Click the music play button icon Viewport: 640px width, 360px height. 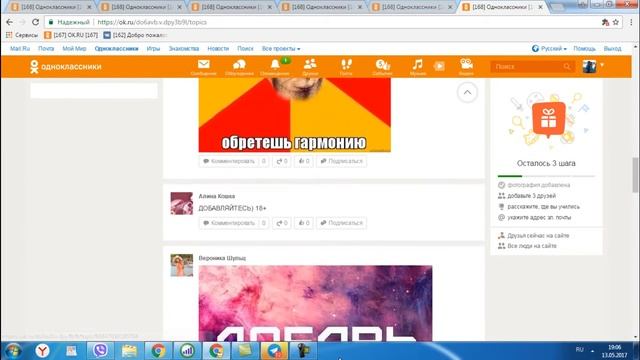439,66
